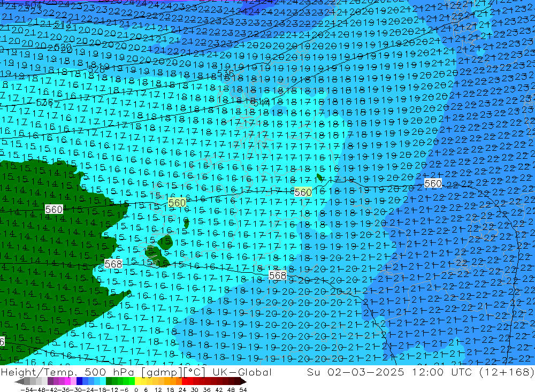Click the positive 54 legend tick label

243,390
